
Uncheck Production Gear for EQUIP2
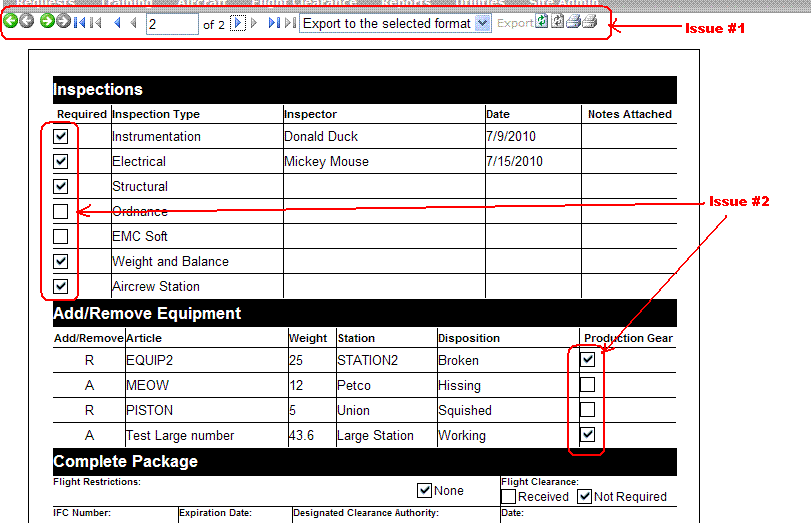[x=588, y=360]
